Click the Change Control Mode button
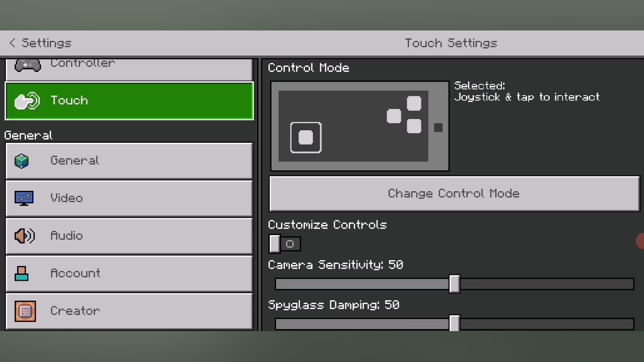 pyautogui.click(x=454, y=194)
